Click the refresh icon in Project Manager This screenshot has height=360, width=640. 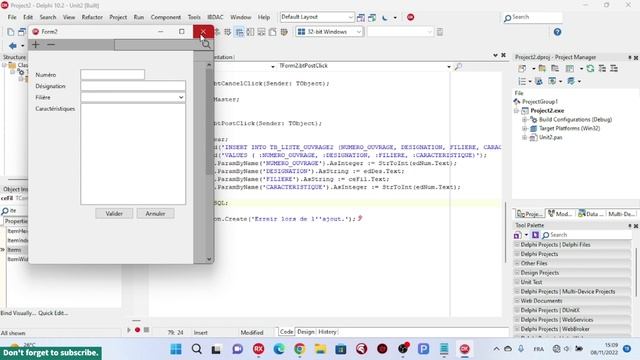coord(590,69)
